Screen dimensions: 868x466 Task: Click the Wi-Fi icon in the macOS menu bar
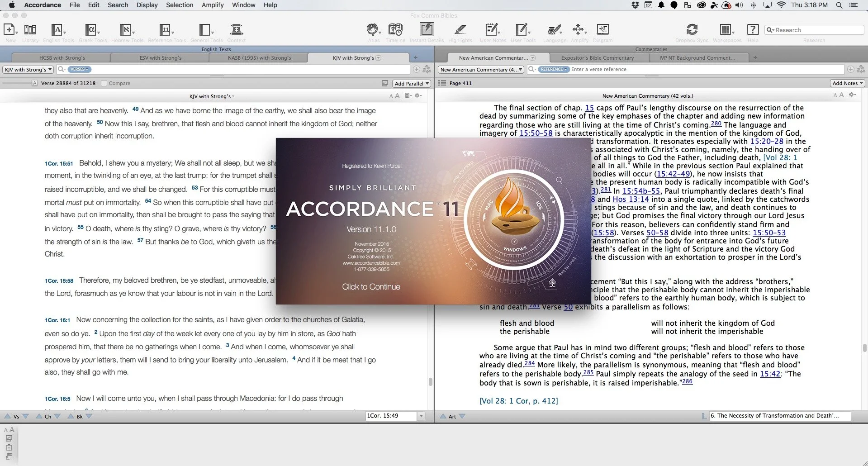pos(781,5)
